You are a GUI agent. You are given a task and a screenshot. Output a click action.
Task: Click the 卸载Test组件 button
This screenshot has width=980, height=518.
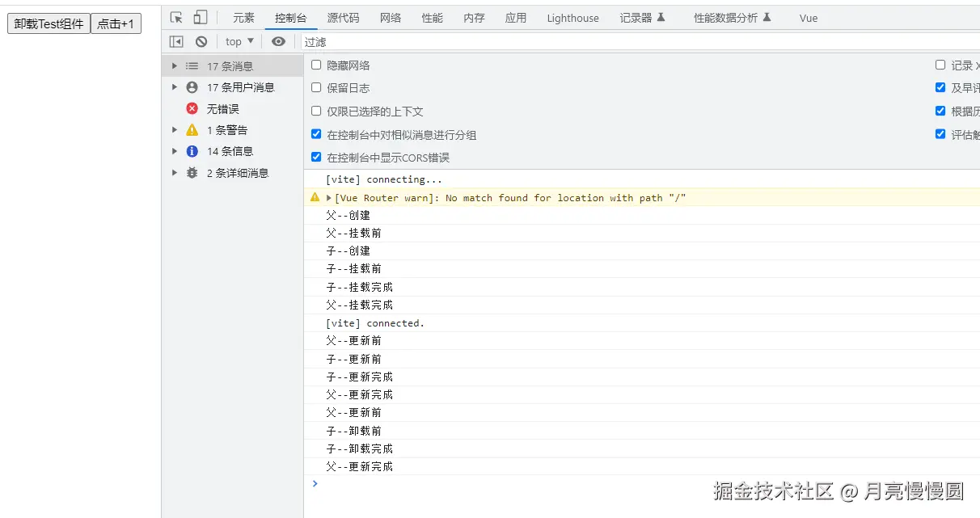click(x=49, y=24)
